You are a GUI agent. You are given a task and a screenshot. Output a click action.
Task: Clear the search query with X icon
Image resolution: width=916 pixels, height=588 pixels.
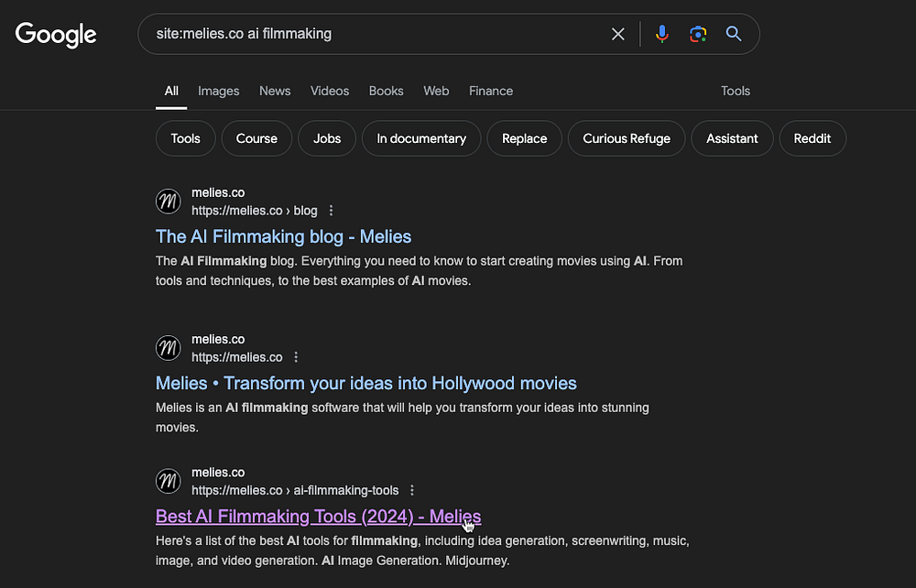(618, 34)
